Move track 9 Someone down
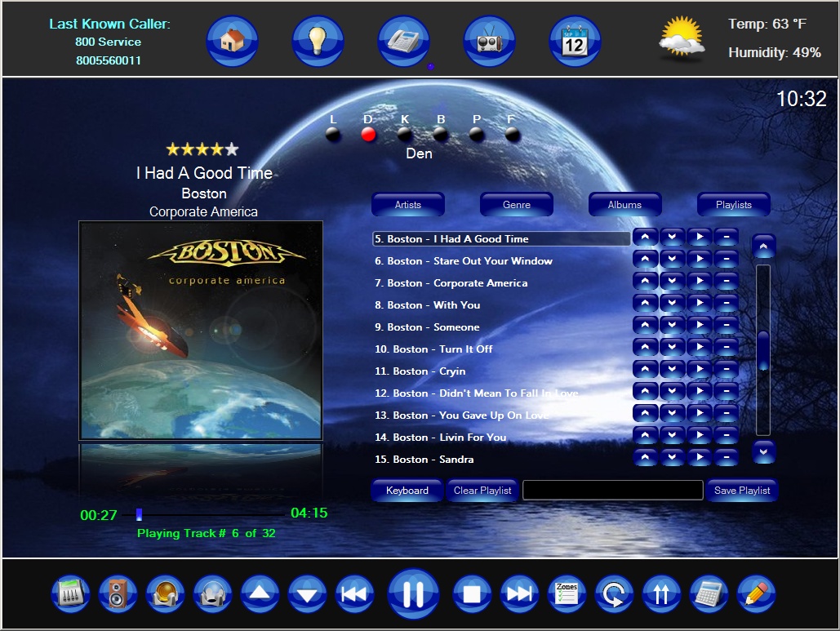840x631 pixels. click(673, 325)
